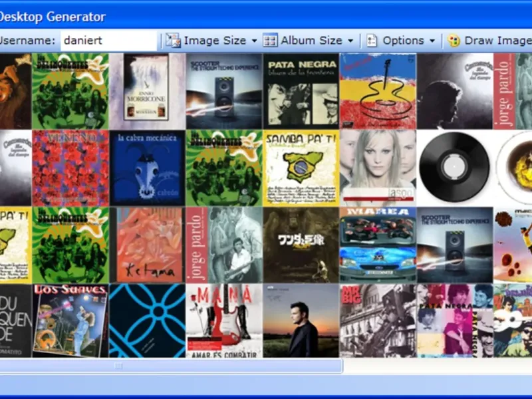Select the Mr Big black-and-white cover
Viewport: 532px width, 399px height.
pos(378,321)
